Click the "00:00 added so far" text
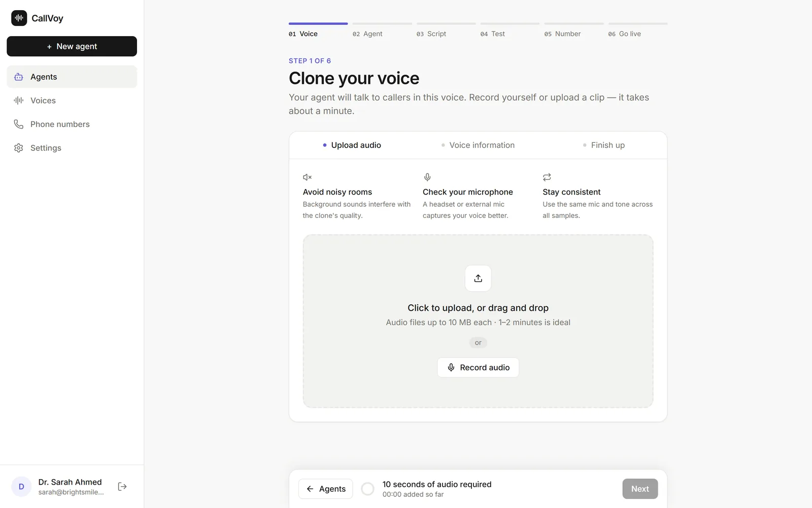 click(413, 494)
